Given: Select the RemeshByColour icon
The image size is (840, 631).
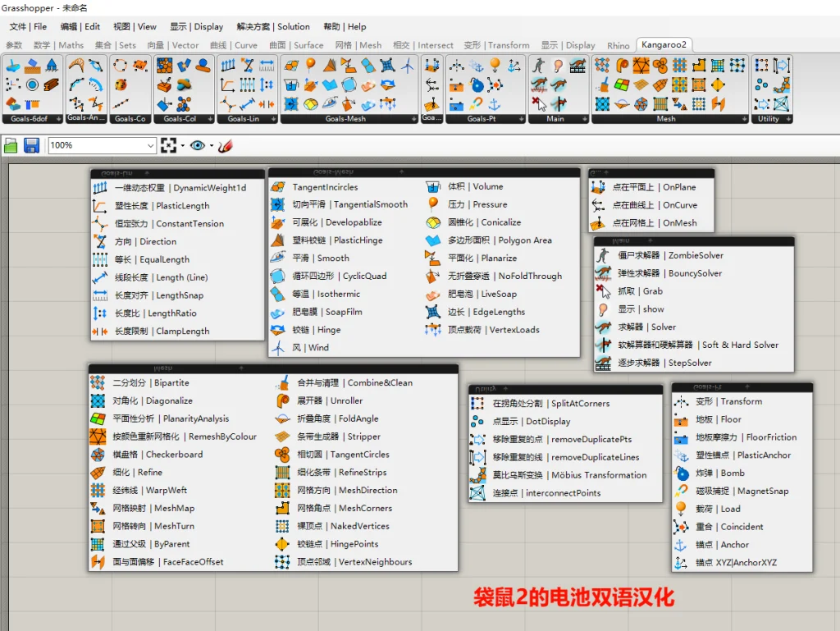Looking at the screenshot, I should pyautogui.click(x=98, y=437).
